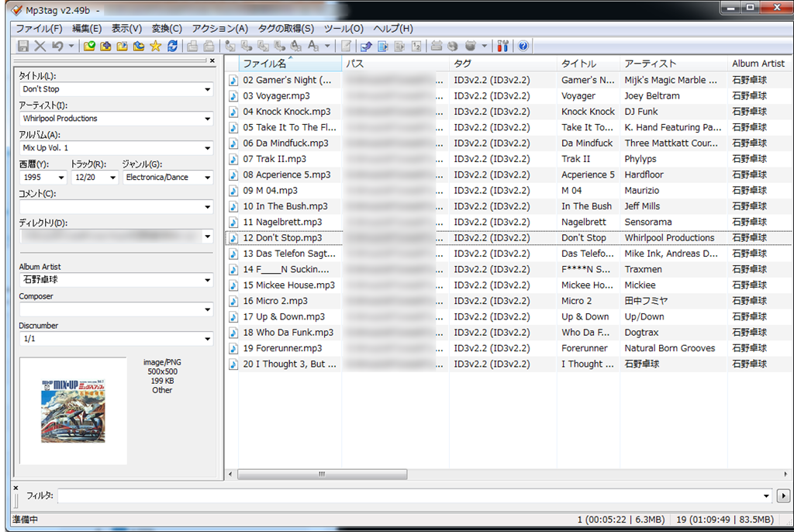Screen dimensions: 794x532
Task: Open the Actions quick dropdown arrow
Action: 327,46
